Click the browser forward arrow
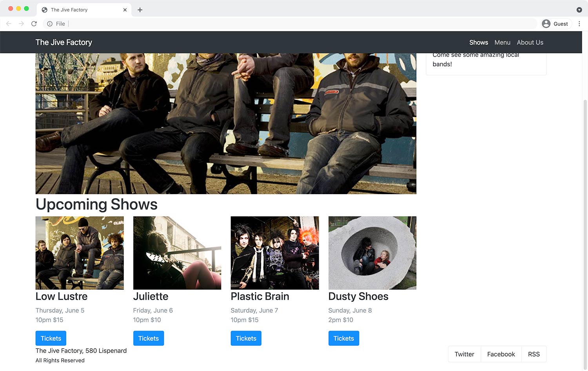This screenshot has height=371, width=588. pyautogui.click(x=21, y=24)
